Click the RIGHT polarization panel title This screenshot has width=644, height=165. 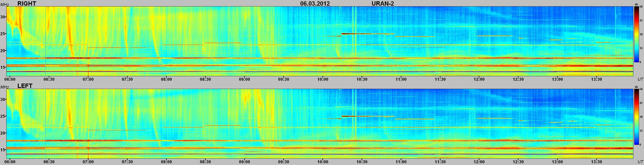point(27,3)
